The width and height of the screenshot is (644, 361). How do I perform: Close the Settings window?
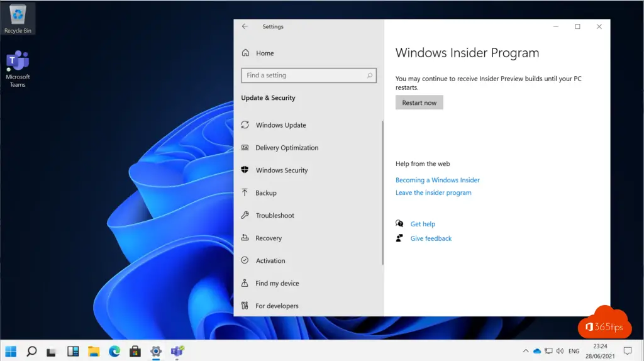[x=599, y=26]
